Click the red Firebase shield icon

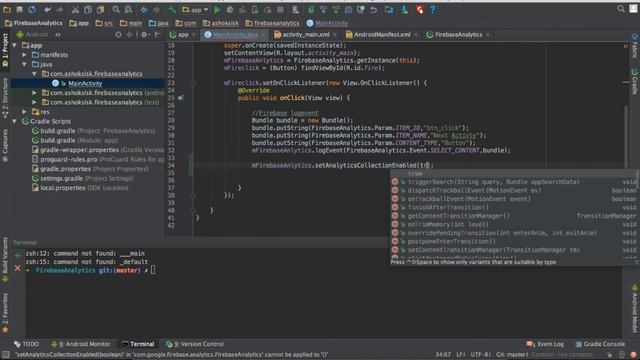click(420, 9)
